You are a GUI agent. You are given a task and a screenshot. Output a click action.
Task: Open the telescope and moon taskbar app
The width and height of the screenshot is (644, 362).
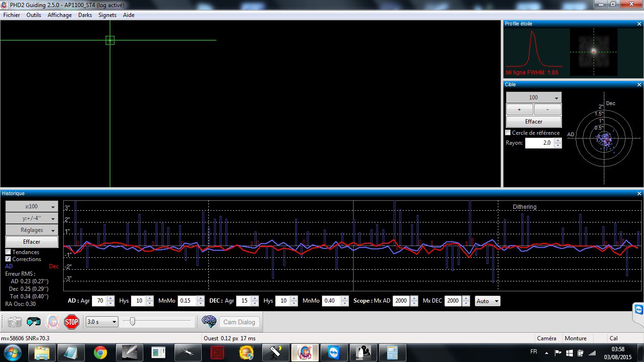275,353
